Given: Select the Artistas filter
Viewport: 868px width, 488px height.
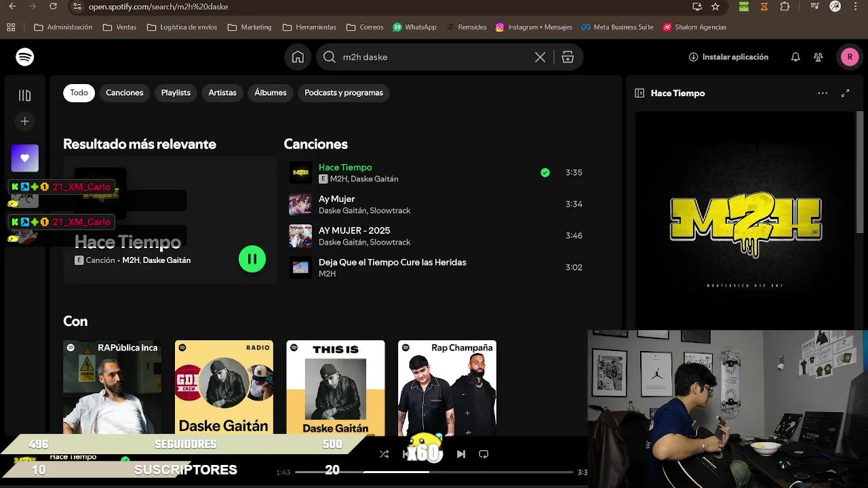Looking at the screenshot, I should pos(222,93).
